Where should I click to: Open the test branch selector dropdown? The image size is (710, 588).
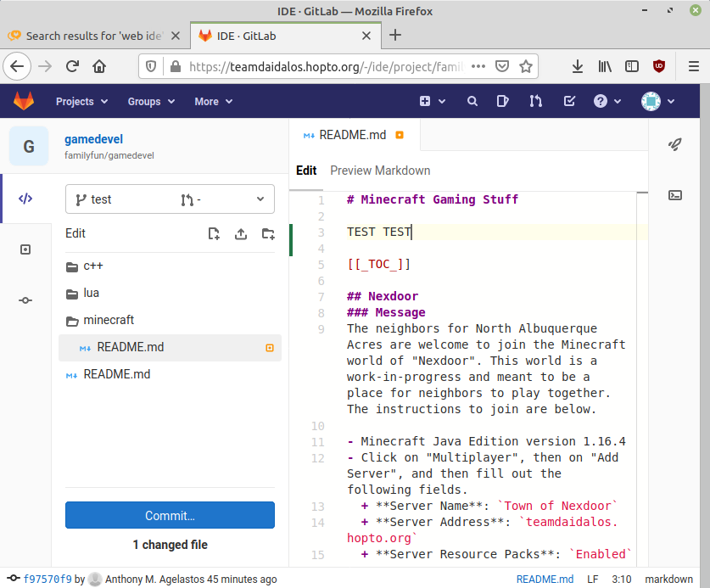tap(170, 199)
